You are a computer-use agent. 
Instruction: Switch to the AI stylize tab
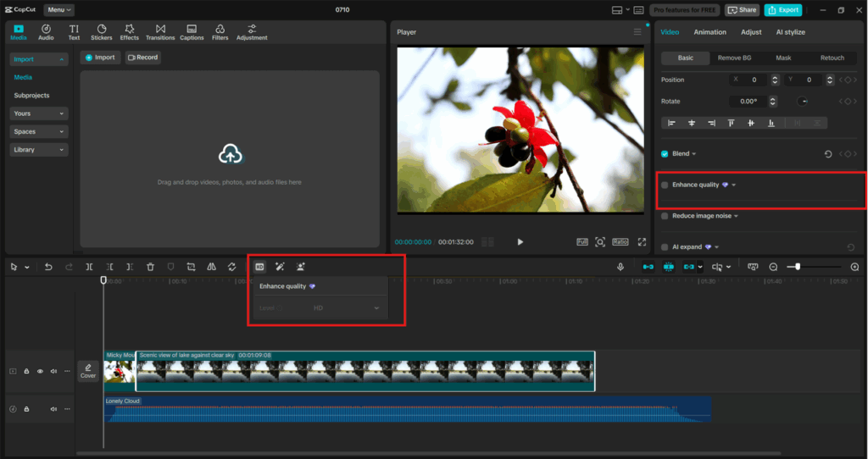click(x=791, y=32)
